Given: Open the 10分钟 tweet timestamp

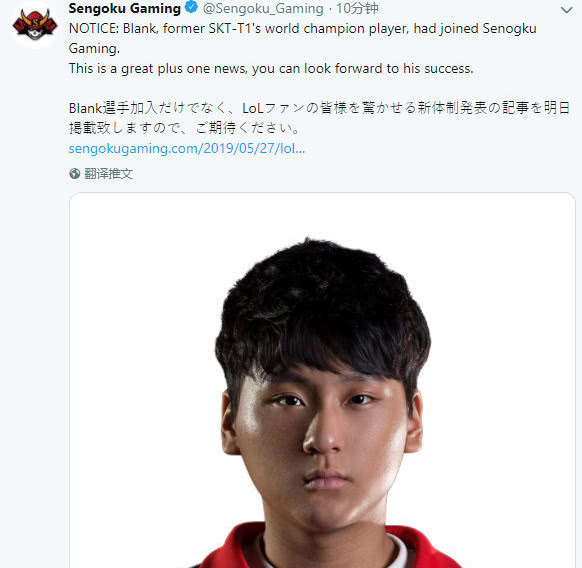Looking at the screenshot, I should click(357, 9).
